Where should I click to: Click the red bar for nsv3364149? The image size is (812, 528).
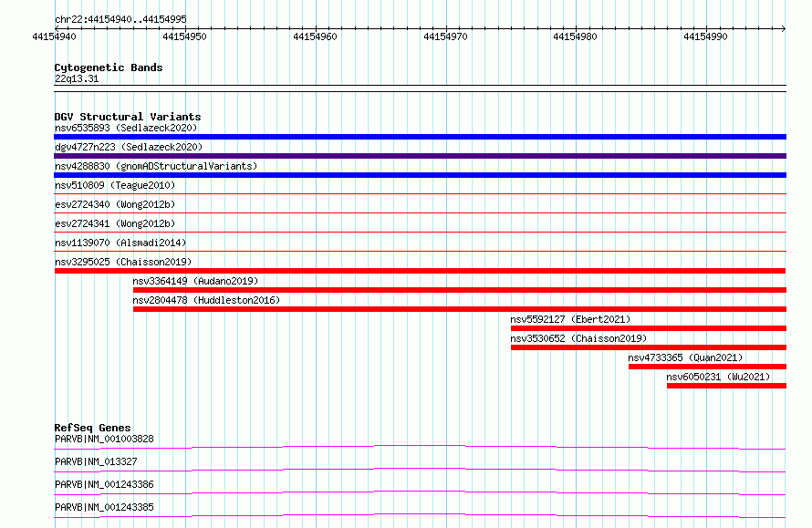[460, 290]
